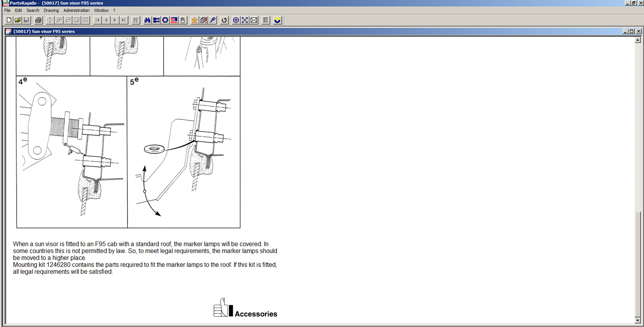Open the Administration menu
This screenshot has width=644, height=327.
click(76, 10)
